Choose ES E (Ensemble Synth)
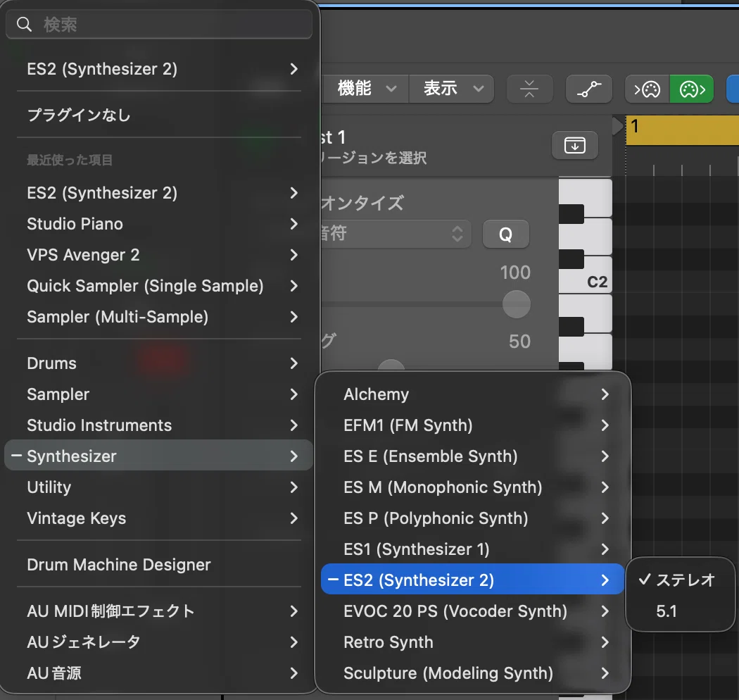This screenshot has height=700, width=739. coord(473,456)
